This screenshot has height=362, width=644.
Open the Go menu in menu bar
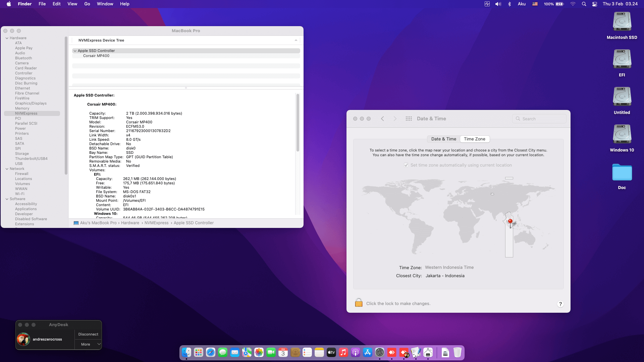(x=87, y=4)
